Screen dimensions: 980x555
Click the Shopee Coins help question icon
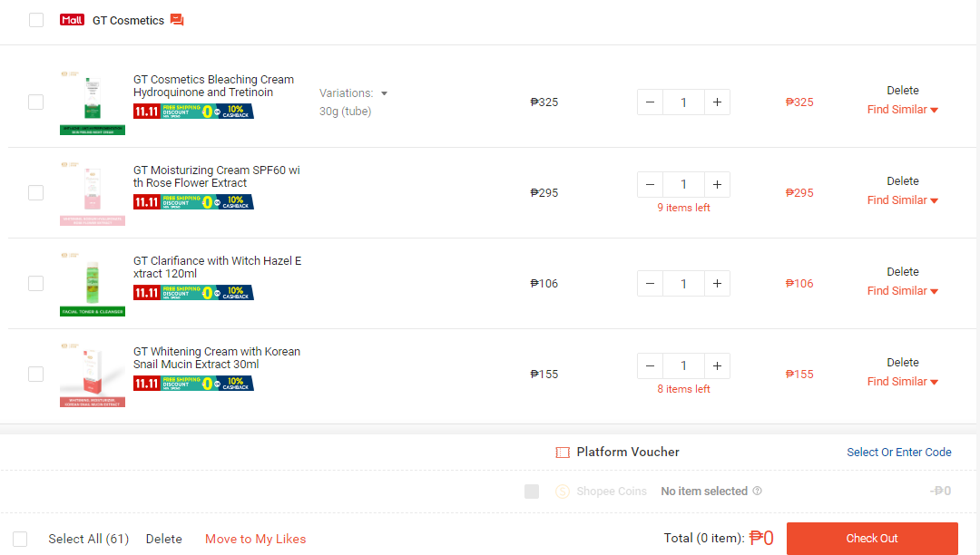[757, 491]
